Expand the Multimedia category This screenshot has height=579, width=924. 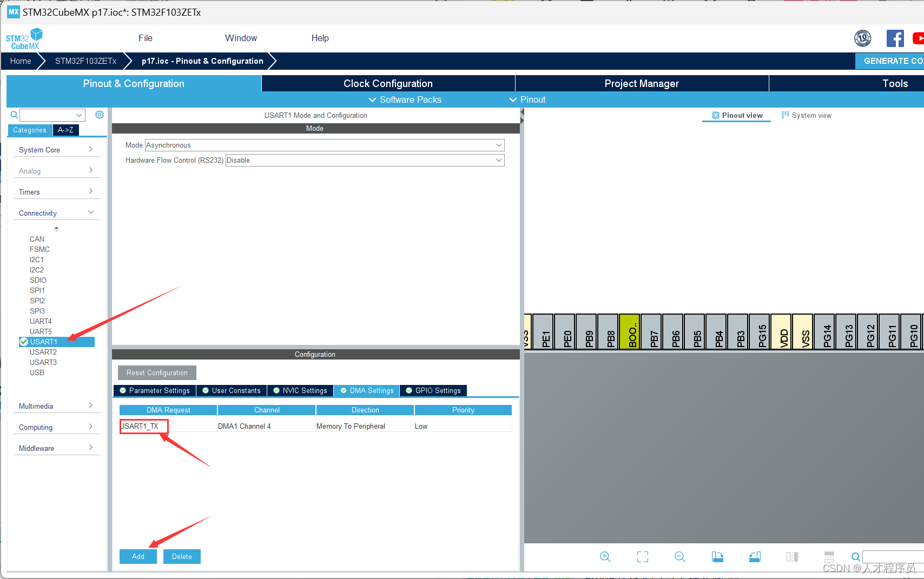tap(56, 406)
